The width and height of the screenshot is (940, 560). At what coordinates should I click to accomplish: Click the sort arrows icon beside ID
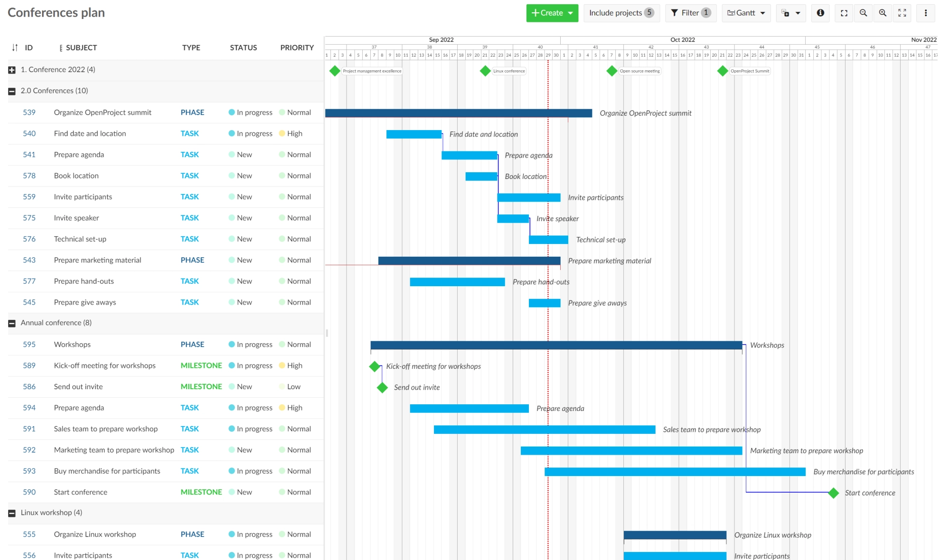[15, 47]
